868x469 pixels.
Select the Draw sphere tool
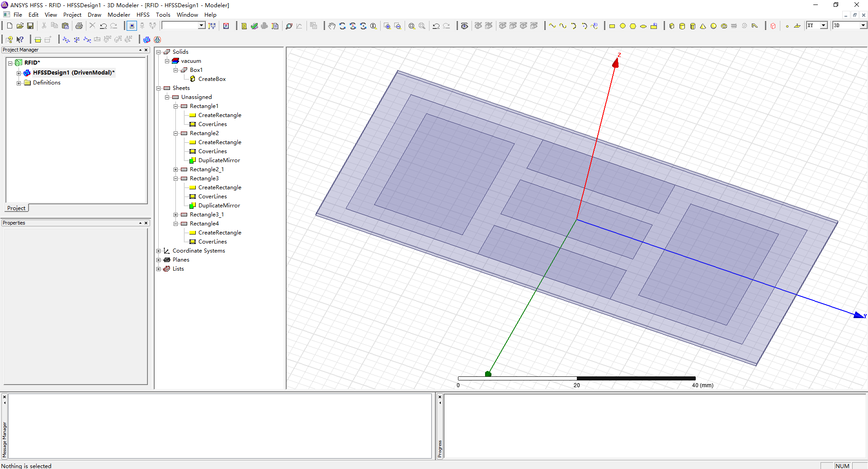(713, 26)
